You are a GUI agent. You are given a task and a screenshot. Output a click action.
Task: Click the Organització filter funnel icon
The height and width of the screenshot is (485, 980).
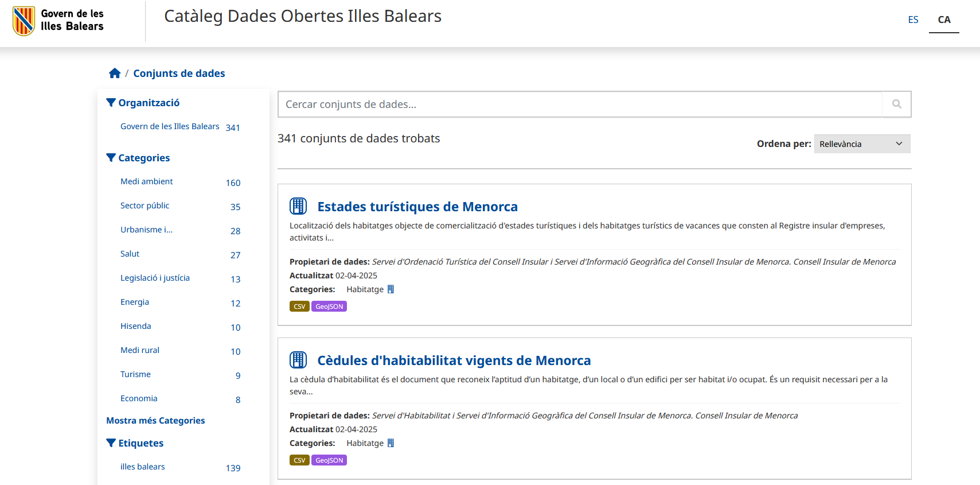coord(111,103)
